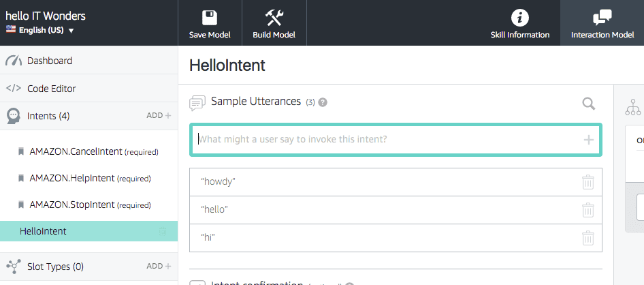The height and width of the screenshot is (285, 644).
Task: Click the trash icon on the HelloIntent row
Action: click(x=163, y=231)
